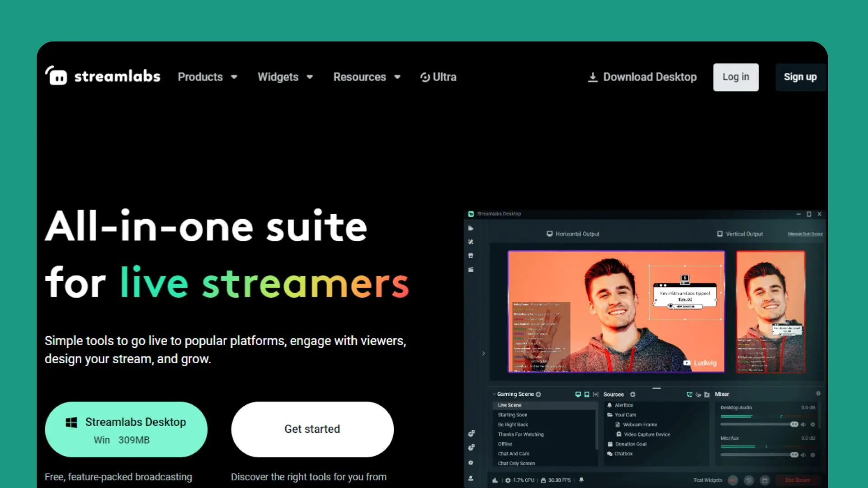The width and height of the screenshot is (868, 488).
Task: Click the CPU stats chart icon
Action: point(495,480)
